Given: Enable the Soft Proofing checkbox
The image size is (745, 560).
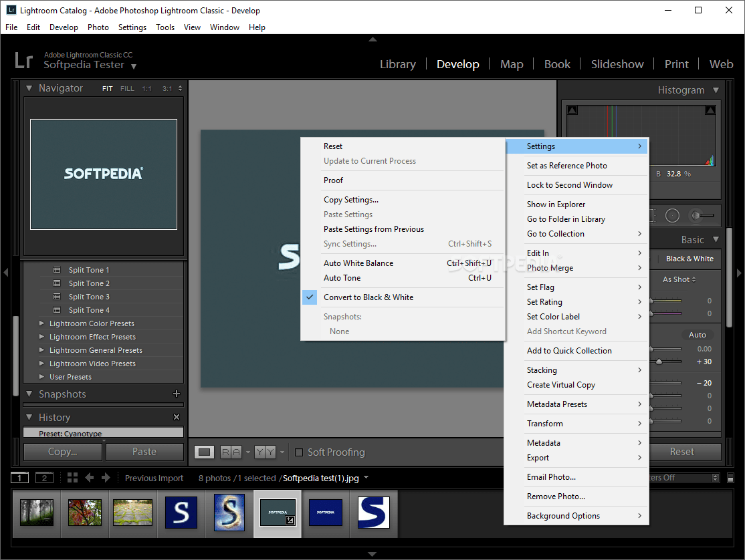Looking at the screenshot, I should pyautogui.click(x=299, y=452).
